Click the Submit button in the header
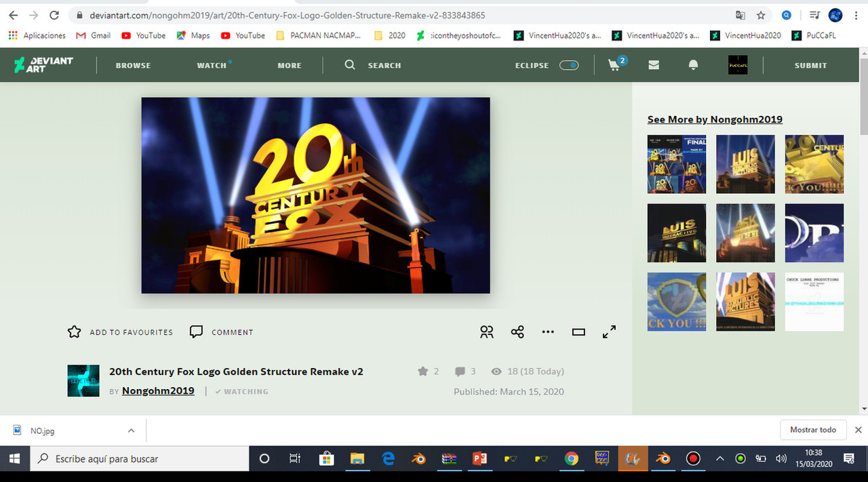The height and width of the screenshot is (482, 868). (x=810, y=65)
